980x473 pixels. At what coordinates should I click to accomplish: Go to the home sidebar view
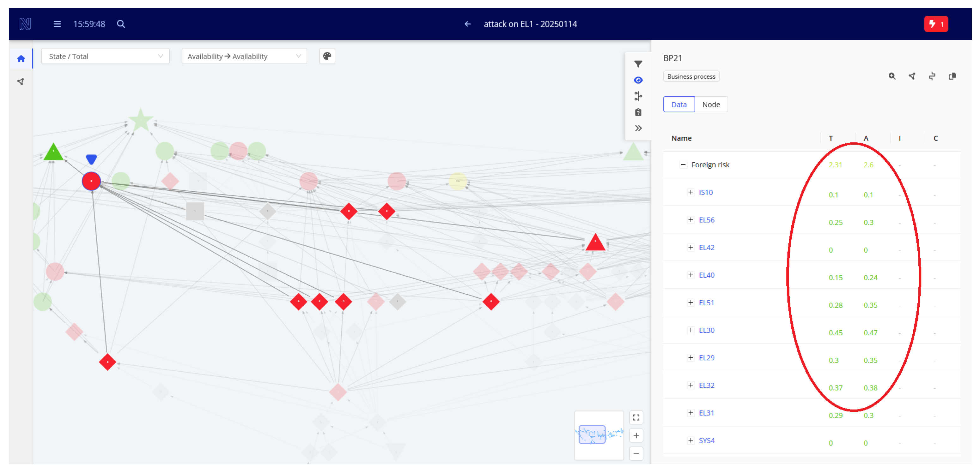click(x=21, y=58)
